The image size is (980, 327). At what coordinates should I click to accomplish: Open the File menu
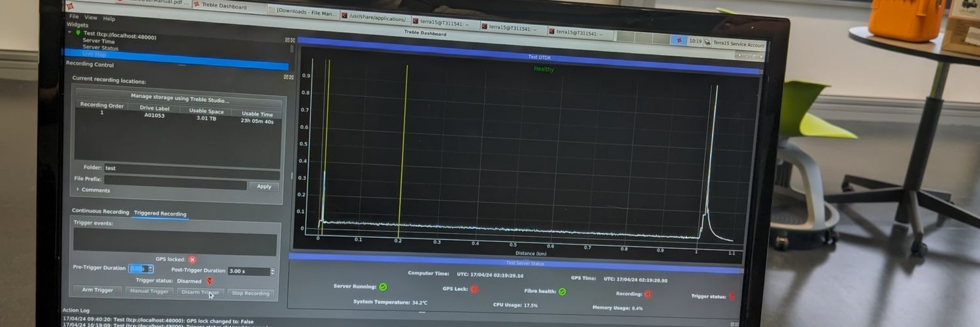coord(74,16)
